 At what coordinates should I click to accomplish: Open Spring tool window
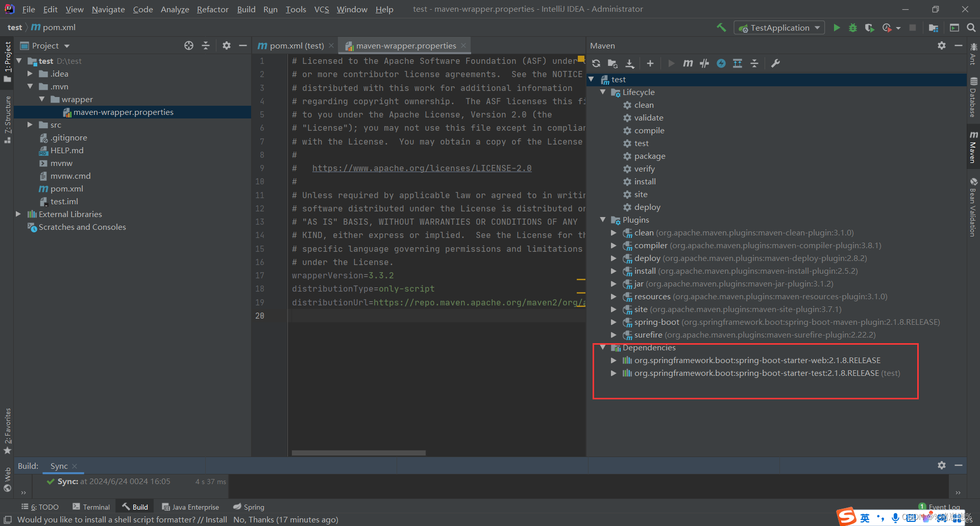coord(249,507)
